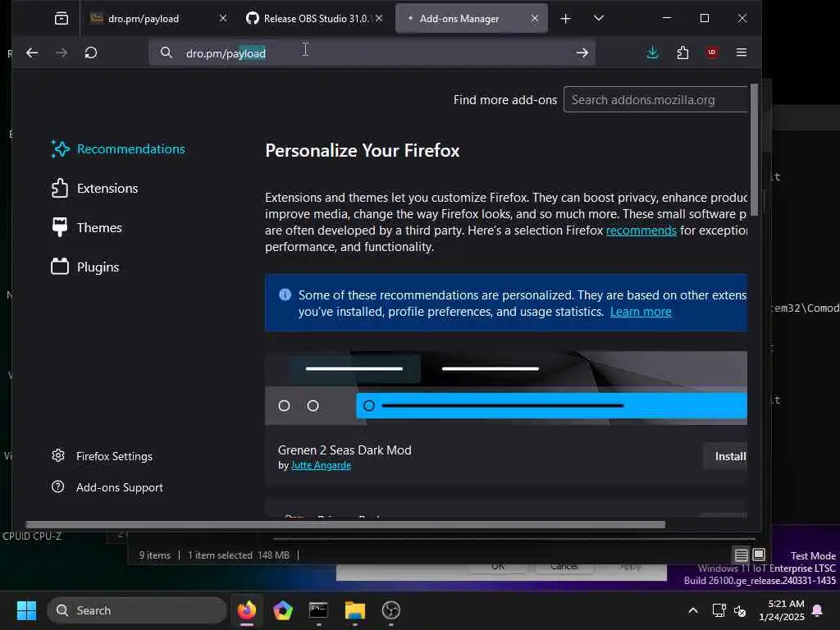Screen dimensions: 840x630
Task: Go back with the back arrow
Action: [32, 52]
